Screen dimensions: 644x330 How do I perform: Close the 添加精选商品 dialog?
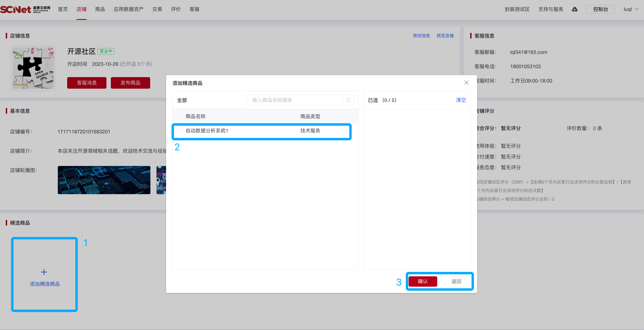466,82
